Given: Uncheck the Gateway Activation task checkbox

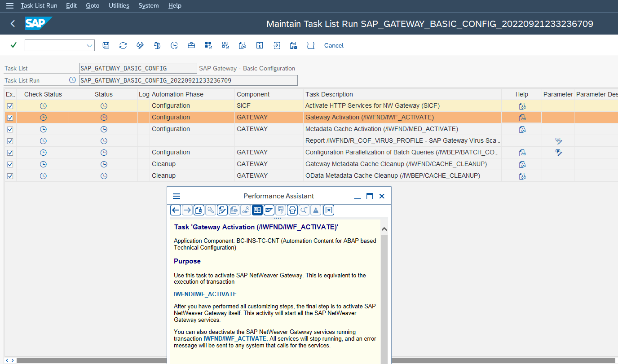Looking at the screenshot, I should click(10, 118).
